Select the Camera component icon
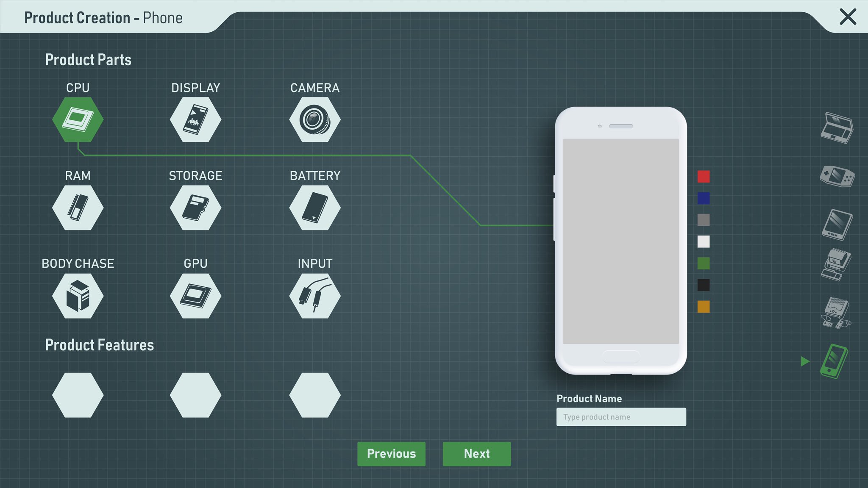Screen dimensions: 868x488 315,118
